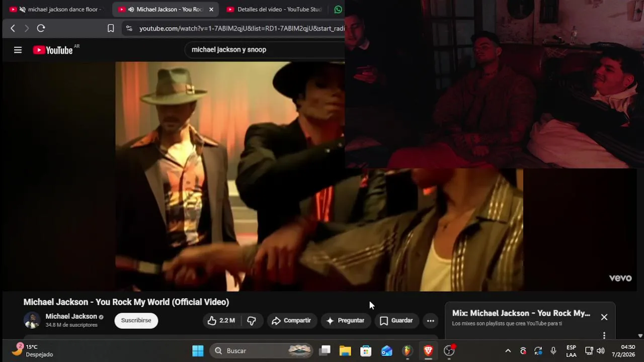Click the tray recording indicator icon
The height and width of the screenshot is (362, 644).
point(523,350)
